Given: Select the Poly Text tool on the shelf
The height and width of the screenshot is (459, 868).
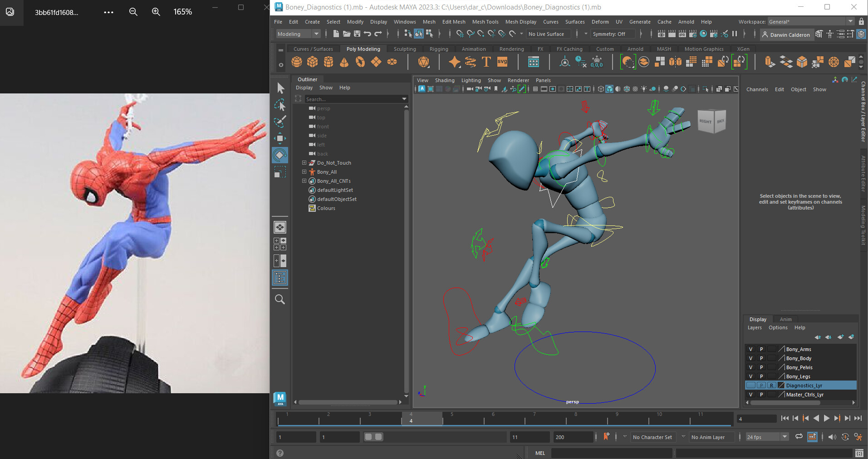Looking at the screenshot, I should tap(485, 62).
